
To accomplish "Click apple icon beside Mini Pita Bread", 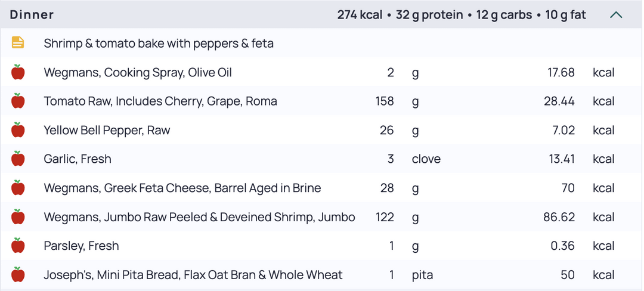I will coord(18,274).
